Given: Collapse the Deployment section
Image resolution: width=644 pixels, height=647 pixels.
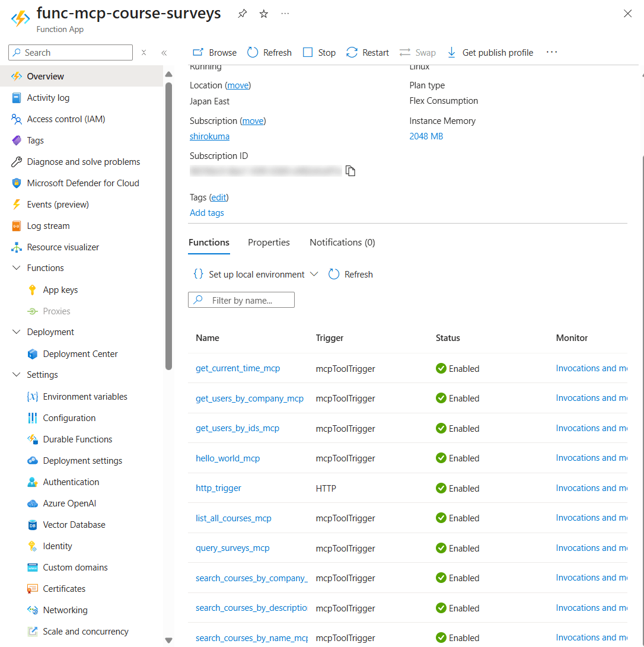Looking at the screenshot, I should coord(17,332).
